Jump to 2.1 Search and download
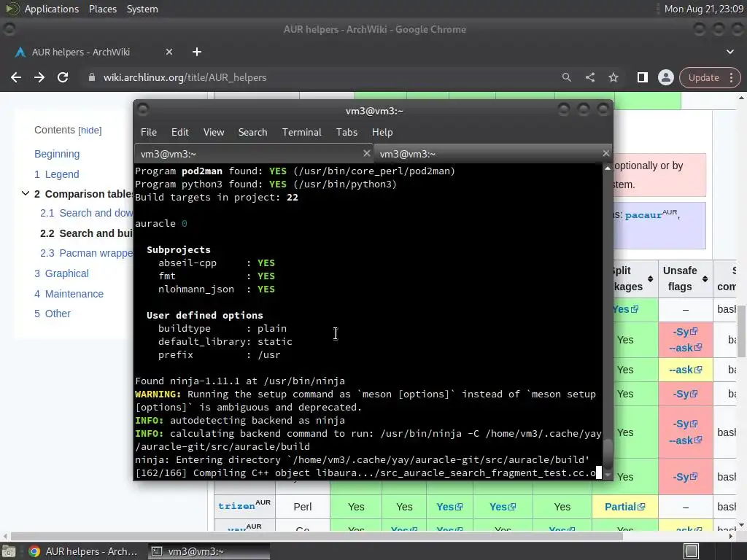The width and height of the screenshot is (747, 560). [86, 213]
